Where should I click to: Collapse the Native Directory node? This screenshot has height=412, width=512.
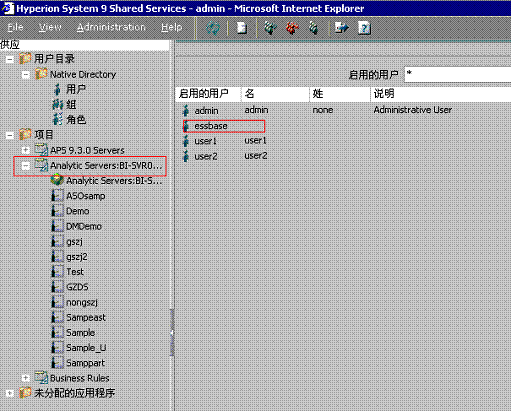pos(26,75)
